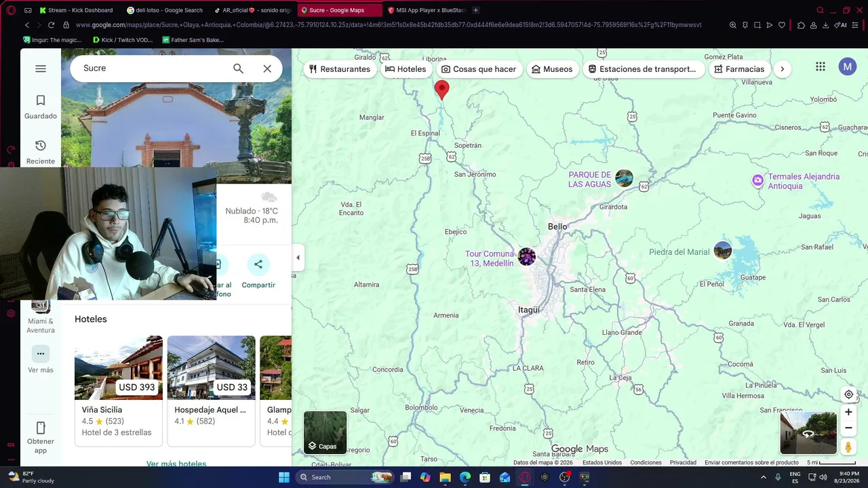Choose the Estaciones de transporte chip
868x488 pixels.
tap(642, 69)
